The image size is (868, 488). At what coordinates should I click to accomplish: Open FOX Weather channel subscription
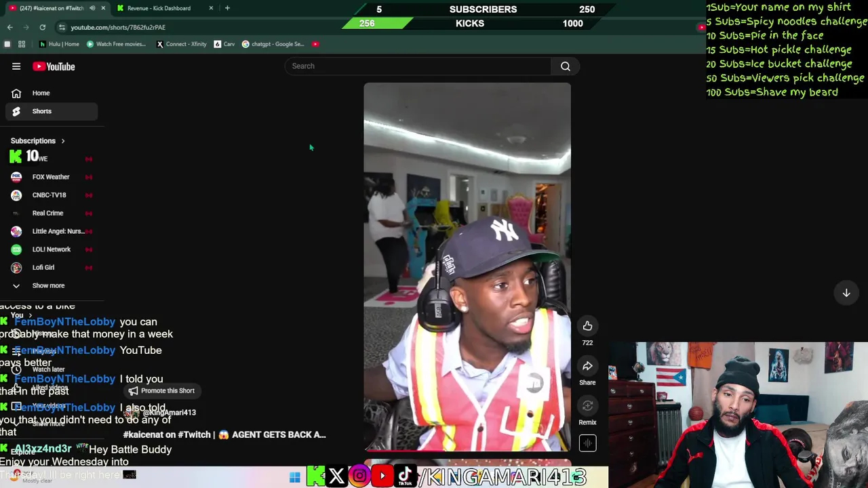51,177
